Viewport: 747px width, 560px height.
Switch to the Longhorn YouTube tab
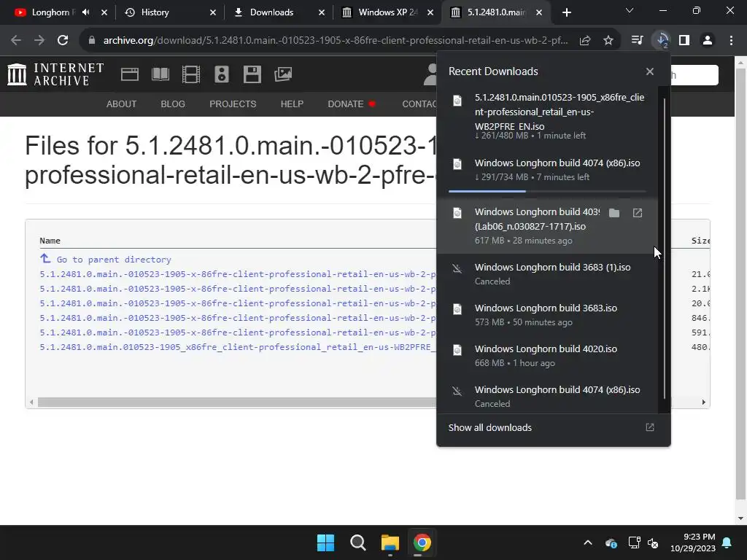pos(61,12)
